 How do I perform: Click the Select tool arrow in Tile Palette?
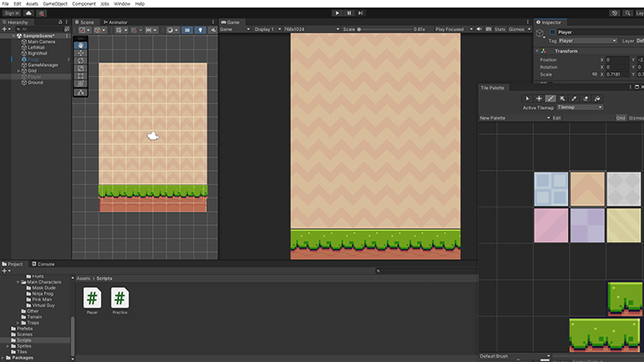[x=527, y=98]
